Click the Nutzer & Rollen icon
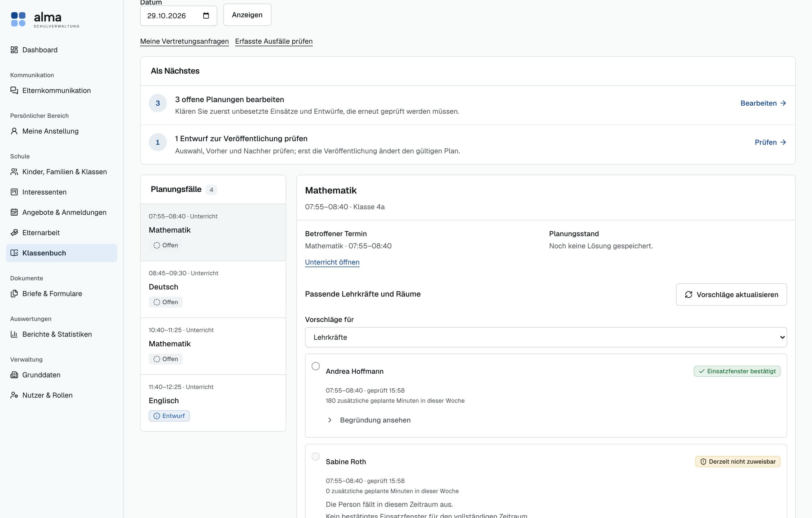Image resolution: width=812 pixels, height=518 pixels. [x=14, y=395]
